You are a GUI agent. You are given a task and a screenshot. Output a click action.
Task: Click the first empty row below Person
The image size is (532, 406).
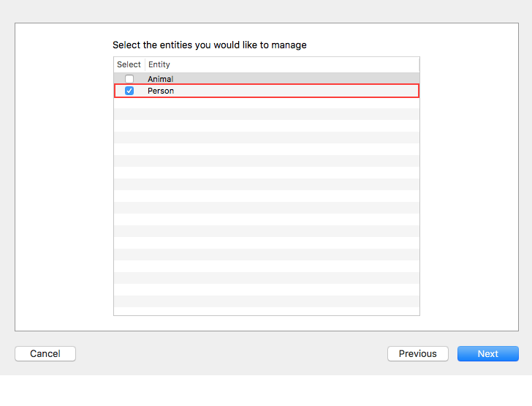[267, 103]
